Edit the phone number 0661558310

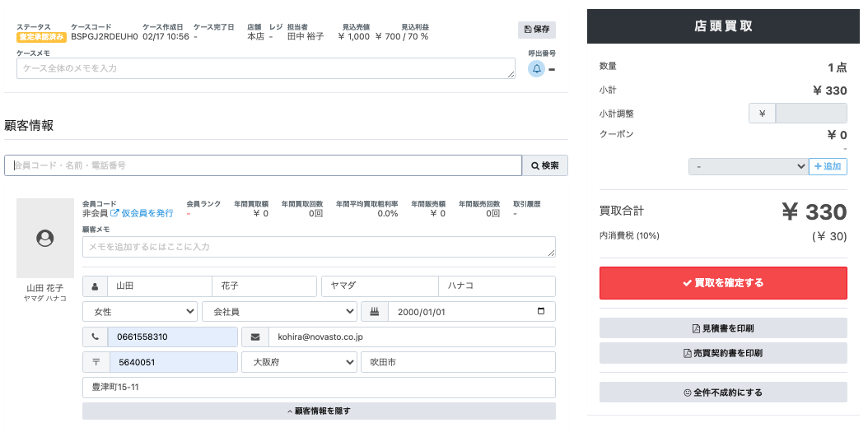point(172,337)
